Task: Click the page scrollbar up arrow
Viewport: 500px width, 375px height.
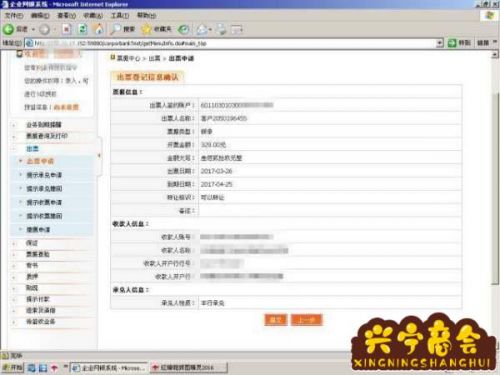Action: click(x=495, y=54)
